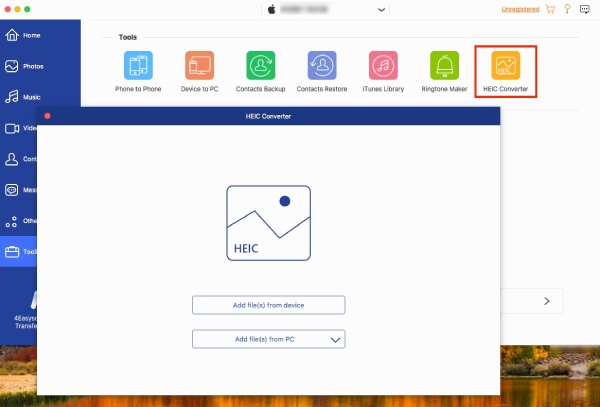This screenshot has height=407, width=600.
Task: Click Add file(s) from device button
Action: (x=269, y=305)
